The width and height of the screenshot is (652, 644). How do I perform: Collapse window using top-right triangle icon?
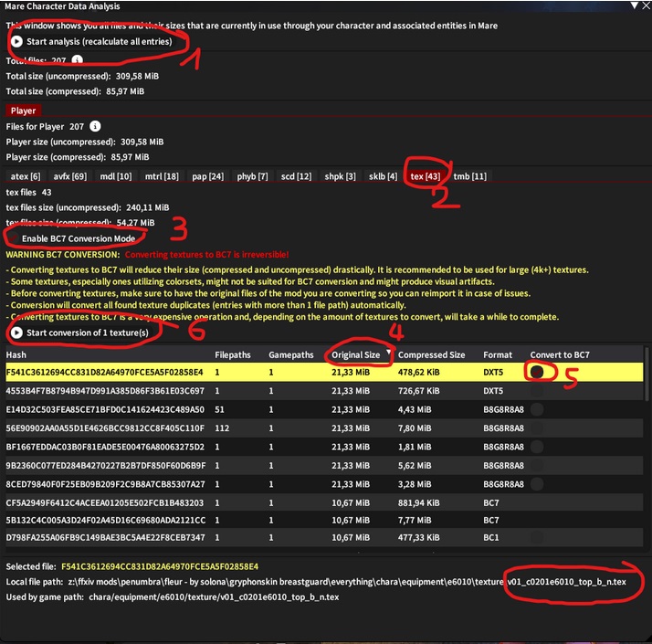634,5
